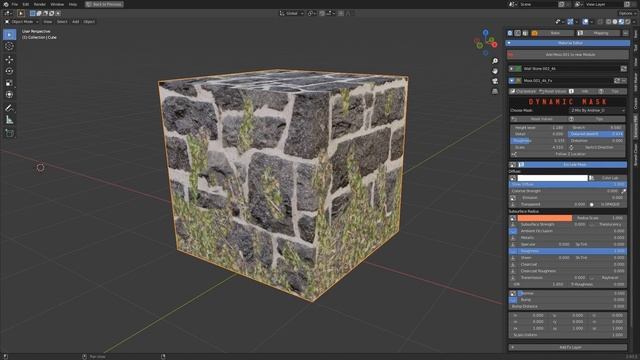Click the image icon on Wall Stone row
The height and width of the screenshot is (360, 640).
coord(623,69)
